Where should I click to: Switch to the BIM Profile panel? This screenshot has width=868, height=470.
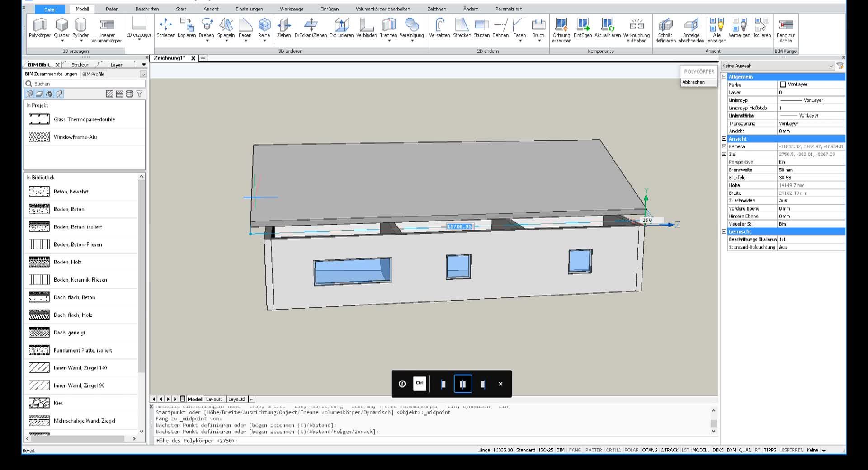[93, 74]
